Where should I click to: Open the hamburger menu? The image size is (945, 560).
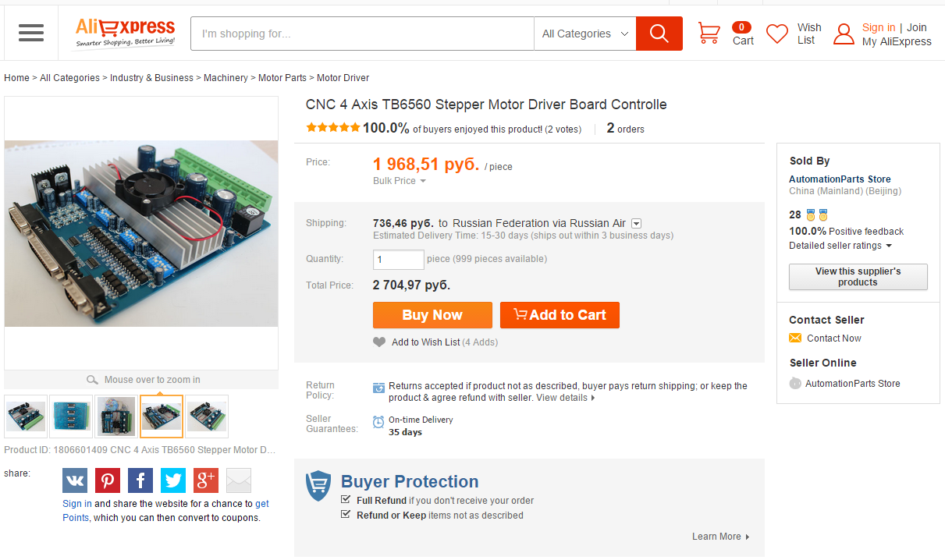31,33
